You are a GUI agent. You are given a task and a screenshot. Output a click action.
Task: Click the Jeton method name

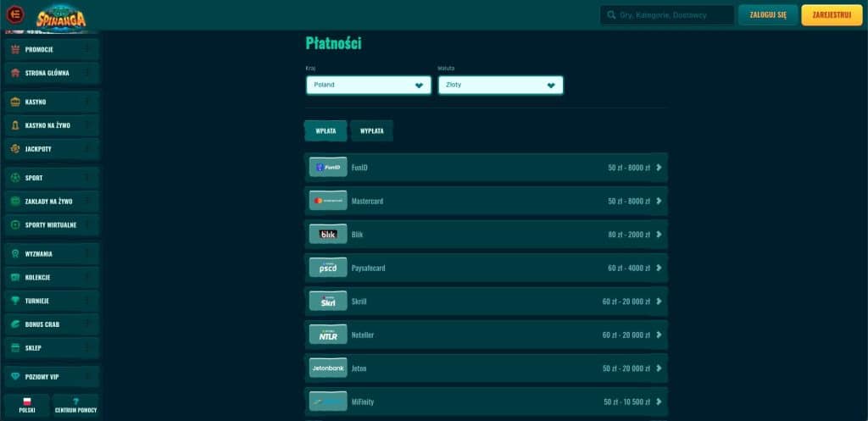pos(359,368)
